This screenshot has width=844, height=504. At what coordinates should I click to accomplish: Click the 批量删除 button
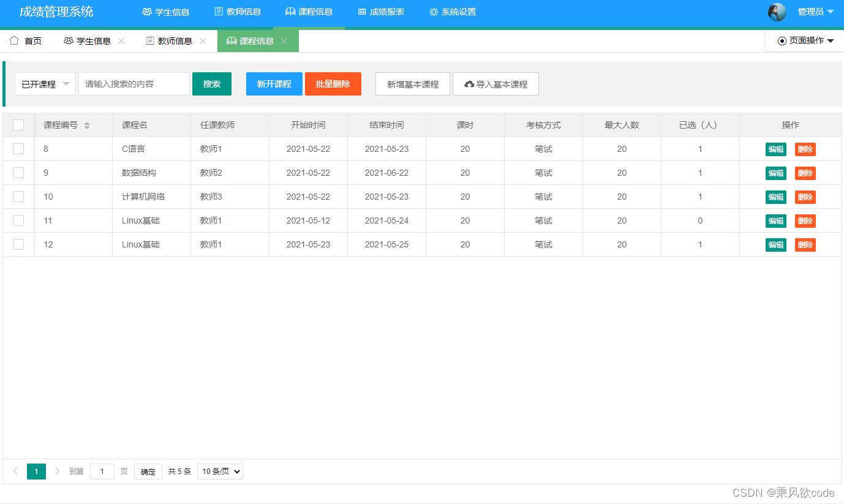333,84
